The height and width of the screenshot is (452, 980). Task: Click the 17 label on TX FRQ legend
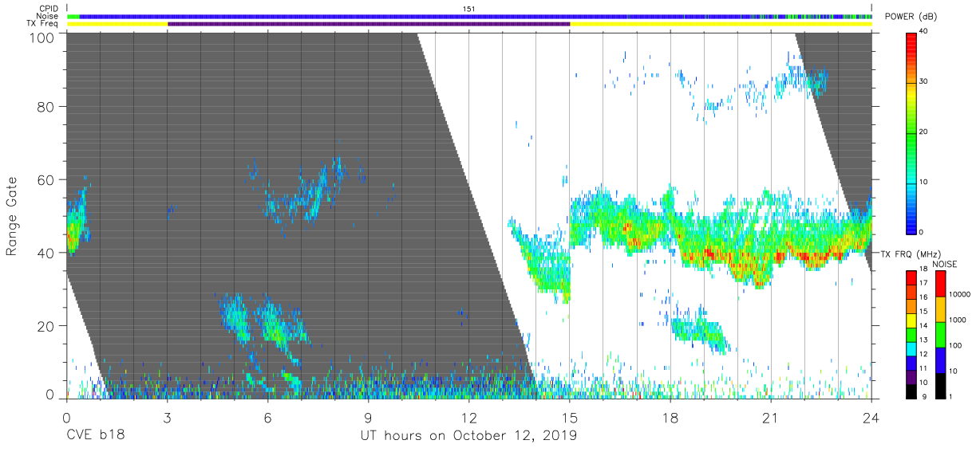click(923, 282)
